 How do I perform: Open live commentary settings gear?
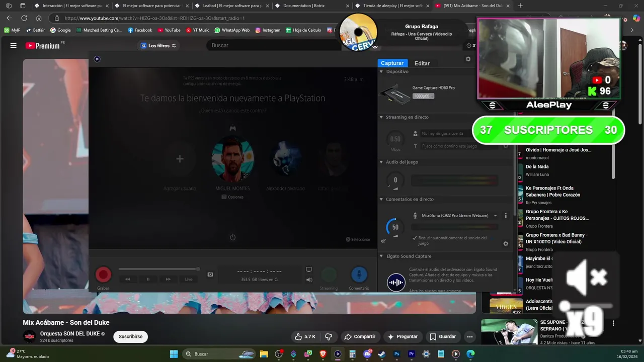point(506,244)
